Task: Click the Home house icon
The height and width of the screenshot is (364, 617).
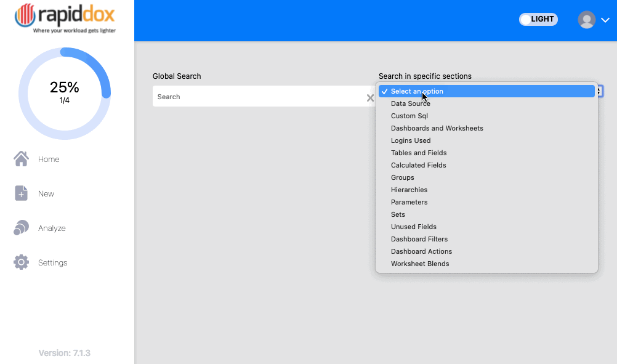Action: point(22,159)
